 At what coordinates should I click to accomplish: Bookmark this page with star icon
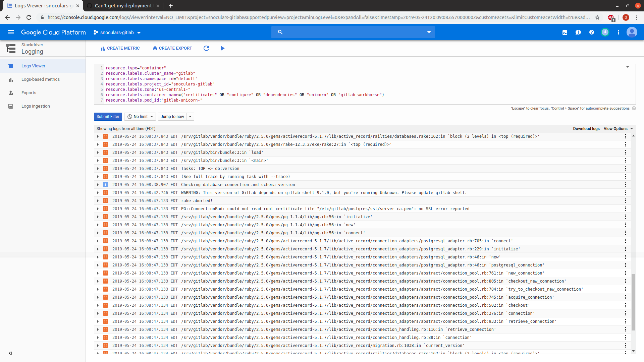point(597,17)
